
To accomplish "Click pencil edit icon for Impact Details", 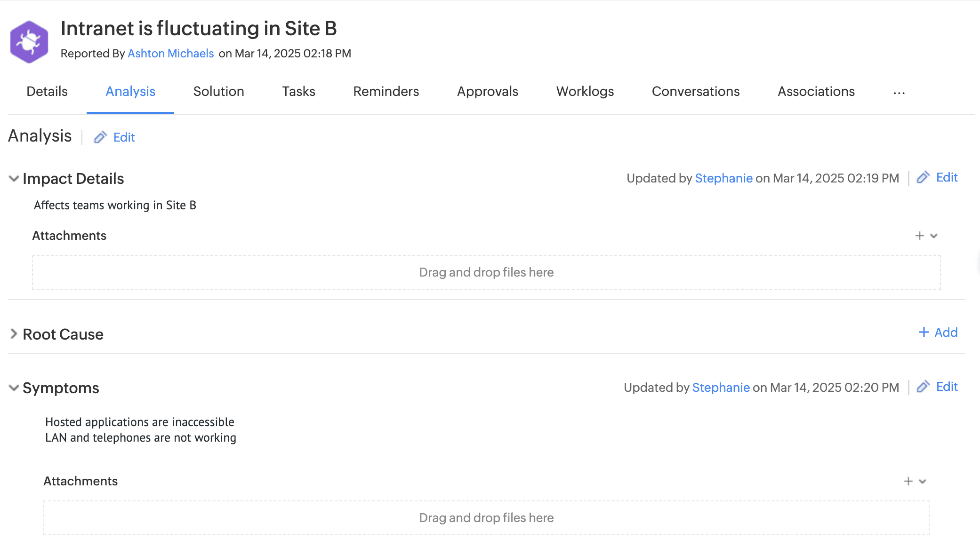I will coord(923,177).
